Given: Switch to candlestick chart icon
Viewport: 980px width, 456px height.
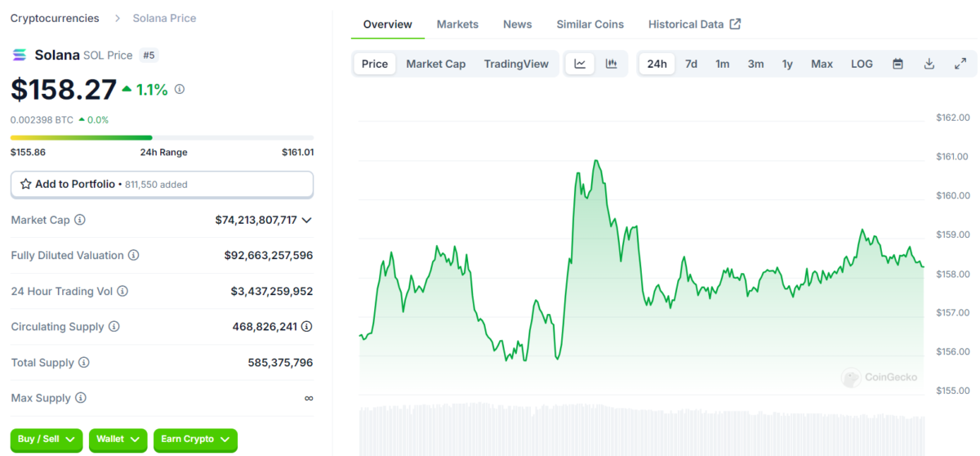Looking at the screenshot, I should click(x=611, y=64).
